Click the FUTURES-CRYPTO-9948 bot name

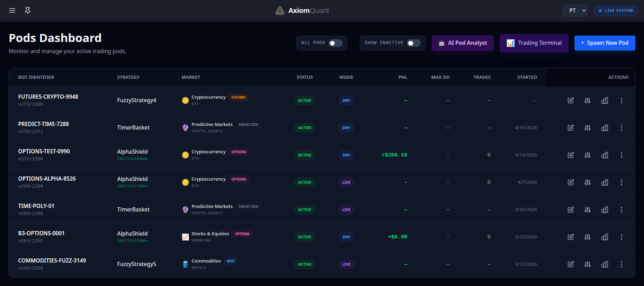click(48, 97)
